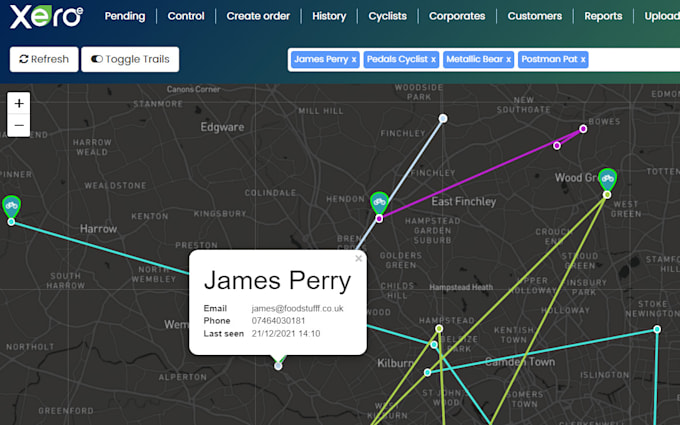Screen dimensions: 680x425
Task: Open the History page
Action: click(x=329, y=16)
